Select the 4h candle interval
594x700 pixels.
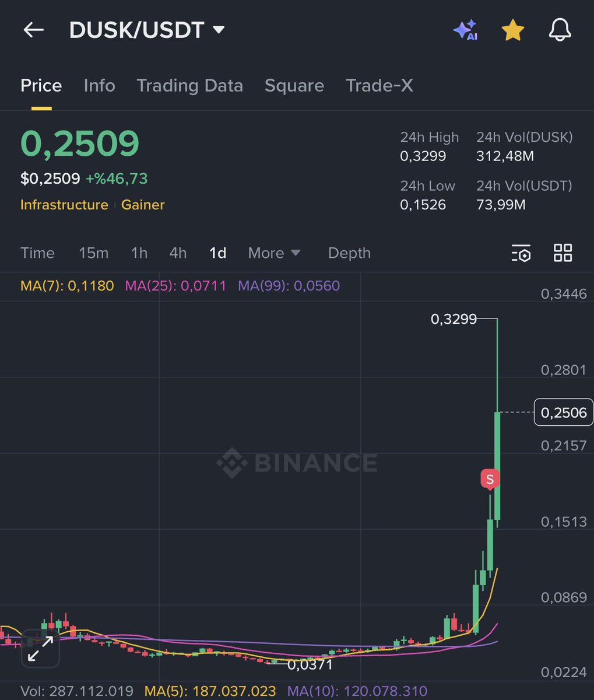tap(178, 253)
